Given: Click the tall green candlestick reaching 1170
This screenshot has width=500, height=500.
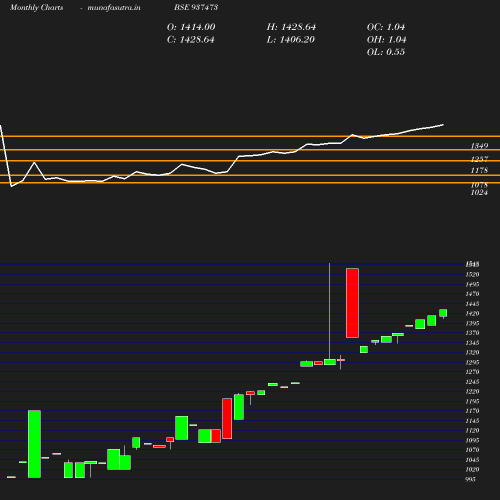Looking at the screenshot, I should (x=35, y=444).
